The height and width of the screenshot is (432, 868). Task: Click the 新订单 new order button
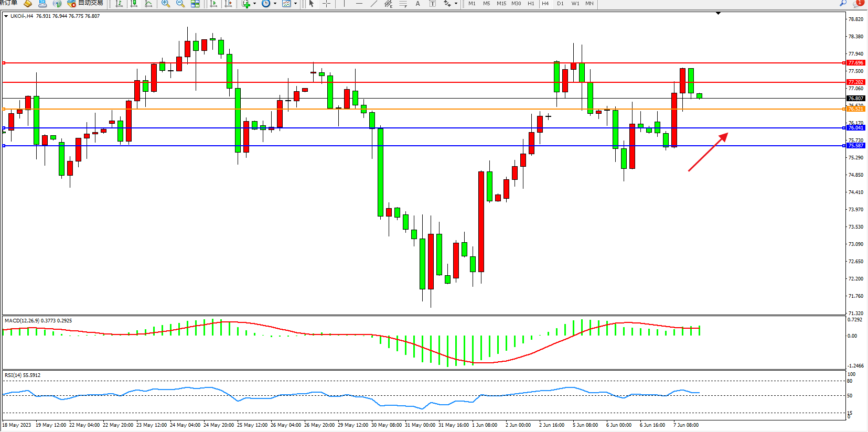[8, 3]
